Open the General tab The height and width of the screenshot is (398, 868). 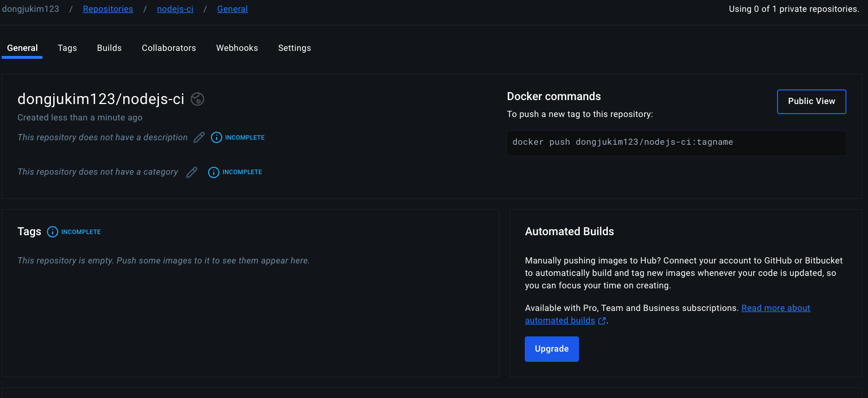point(23,48)
